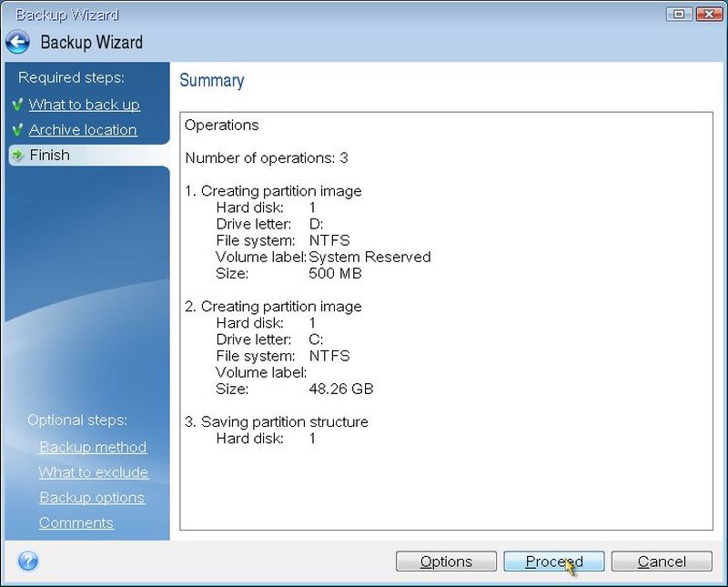Open the Comments optional step

76,523
